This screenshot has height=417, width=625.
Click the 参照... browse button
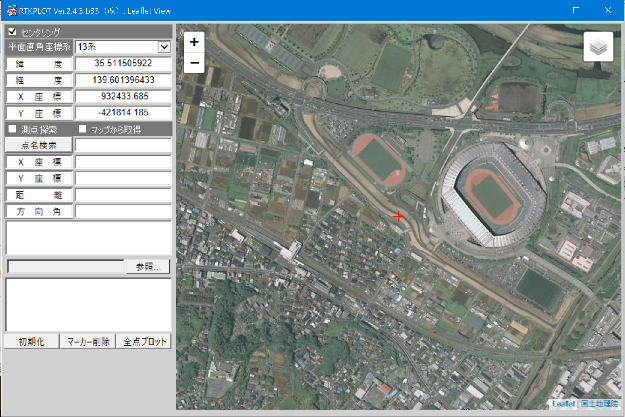[x=147, y=266]
